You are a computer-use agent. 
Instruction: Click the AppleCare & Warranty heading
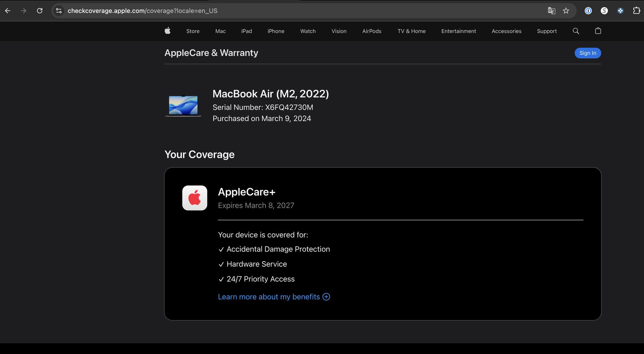click(211, 53)
